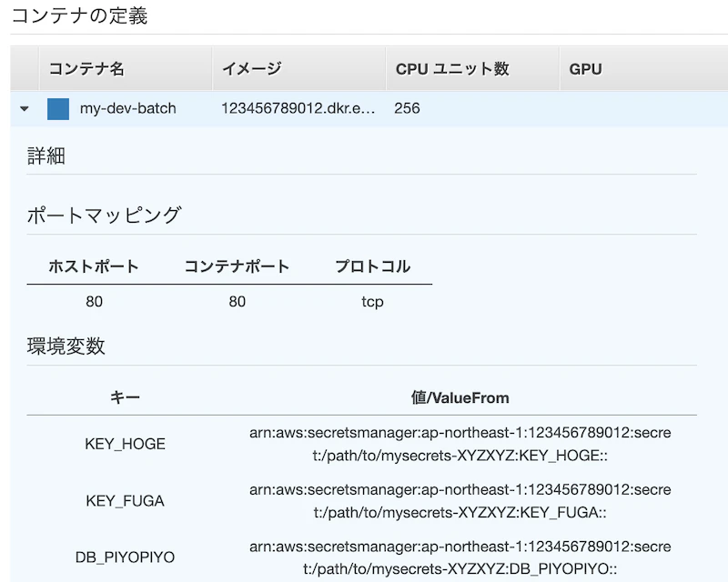Click the KEY_FUGA key cell
The image size is (728, 582).
click(x=125, y=501)
